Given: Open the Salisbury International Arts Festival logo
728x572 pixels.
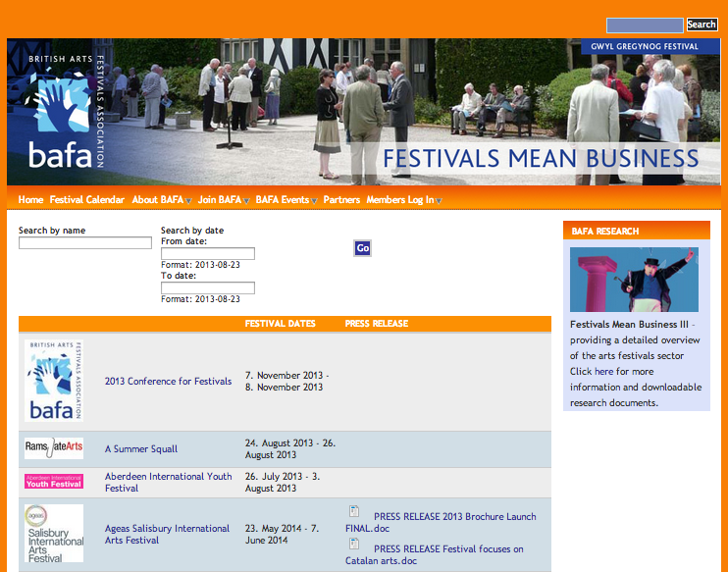Looking at the screenshot, I should coord(54,534).
